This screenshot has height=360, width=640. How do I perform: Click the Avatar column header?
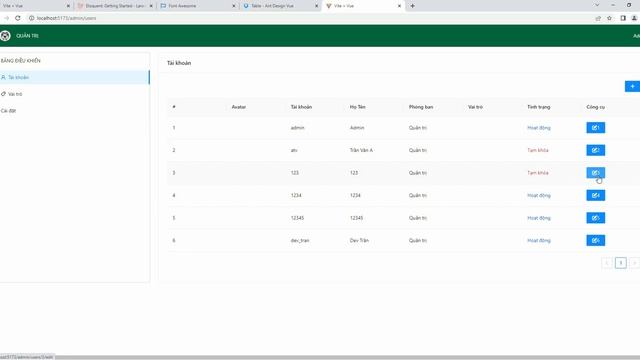tap(239, 107)
